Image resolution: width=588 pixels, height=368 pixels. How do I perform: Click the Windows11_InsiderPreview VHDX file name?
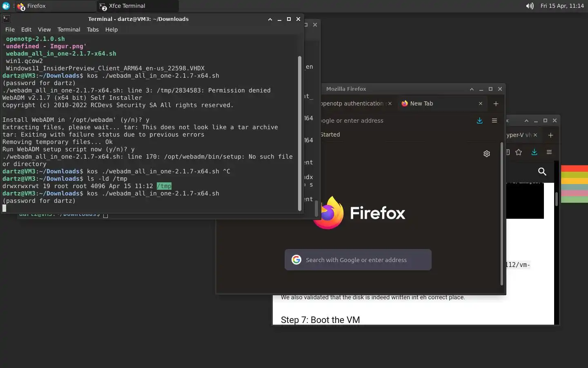pyautogui.click(x=105, y=68)
